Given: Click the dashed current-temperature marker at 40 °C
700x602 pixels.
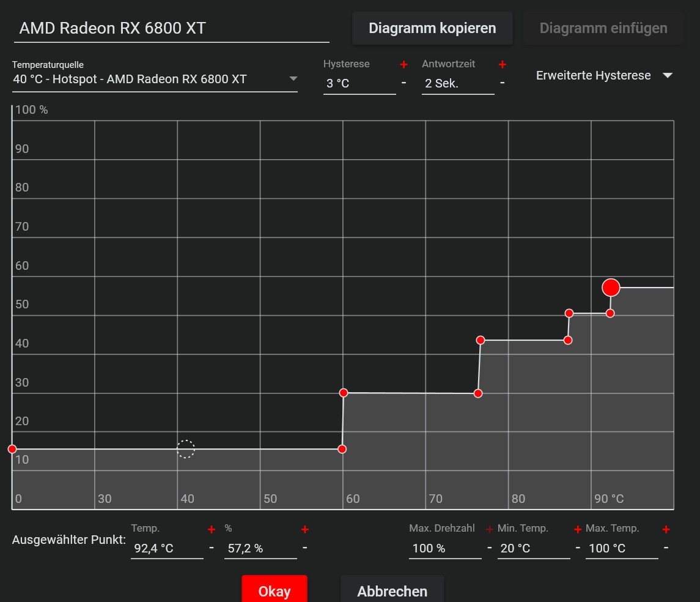Looking at the screenshot, I should pyautogui.click(x=186, y=449).
